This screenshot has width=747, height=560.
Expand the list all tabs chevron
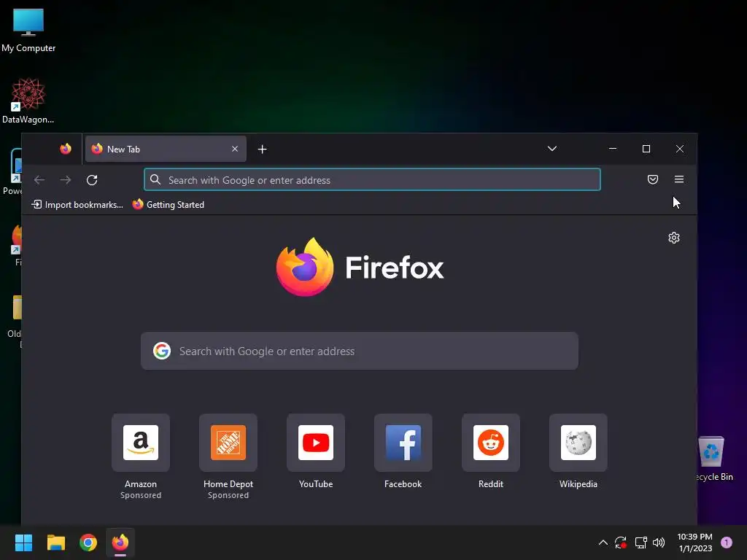(x=552, y=149)
